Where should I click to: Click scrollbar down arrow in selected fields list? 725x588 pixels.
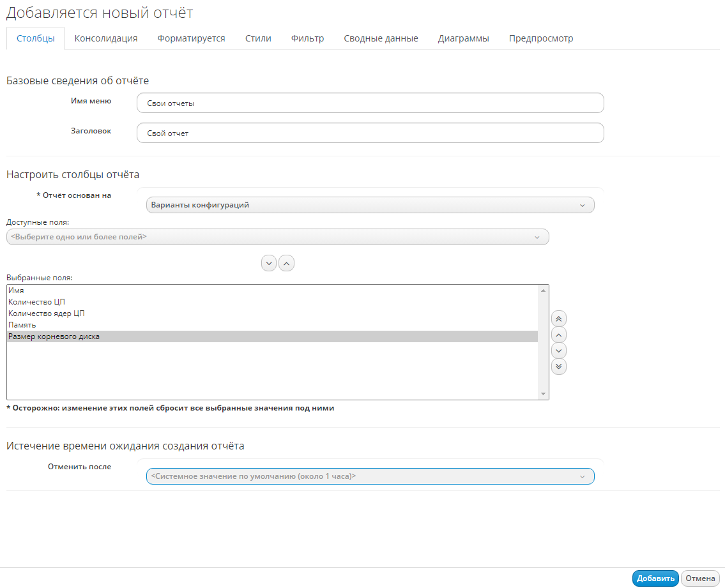coord(543,395)
